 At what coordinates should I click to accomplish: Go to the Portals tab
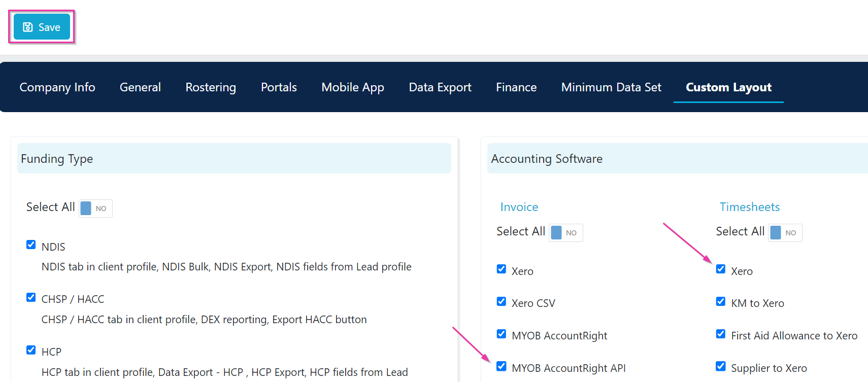coord(279,87)
